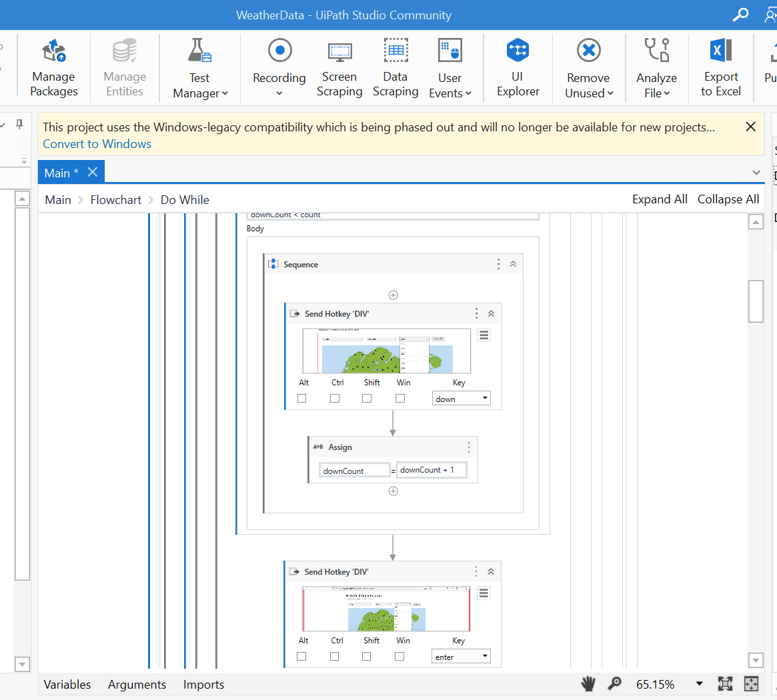Image resolution: width=777 pixels, height=700 pixels.
Task: Click Export to Excel icon
Action: [720, 67]
